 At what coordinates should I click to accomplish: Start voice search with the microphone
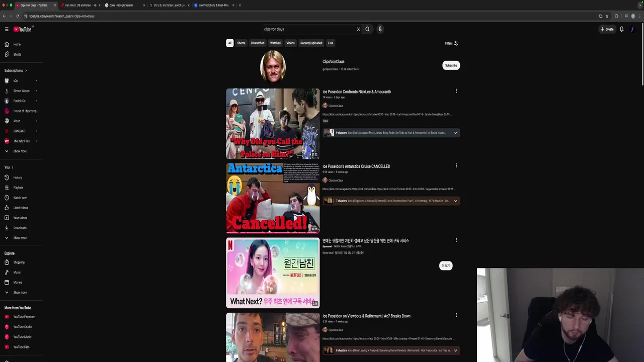[380, 29]
